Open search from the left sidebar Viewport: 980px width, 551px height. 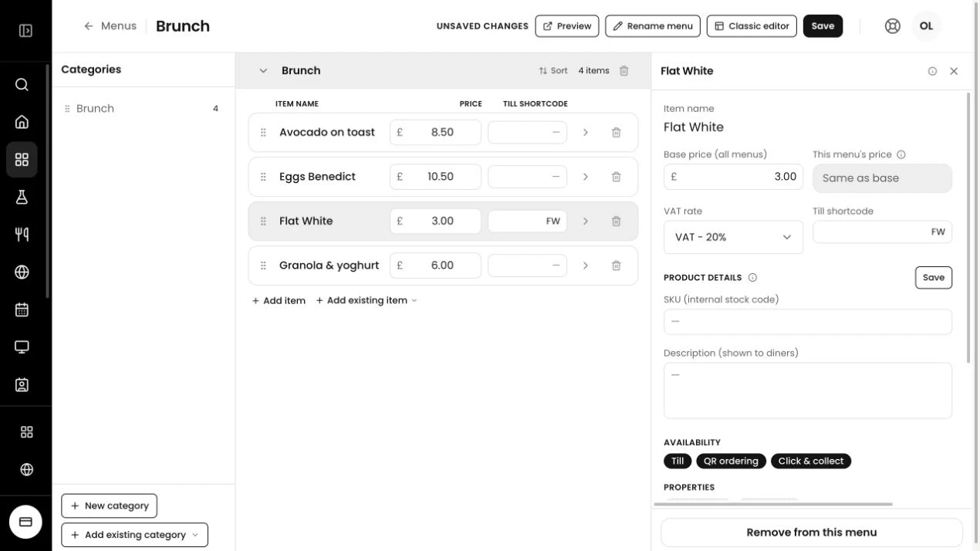(22, 85)
